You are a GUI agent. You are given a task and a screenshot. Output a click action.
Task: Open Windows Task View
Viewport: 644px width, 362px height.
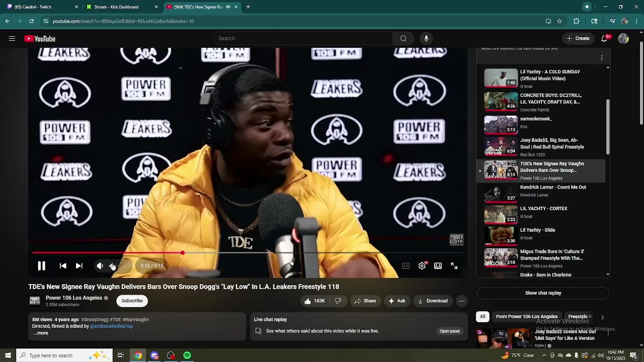pos(121,355)
